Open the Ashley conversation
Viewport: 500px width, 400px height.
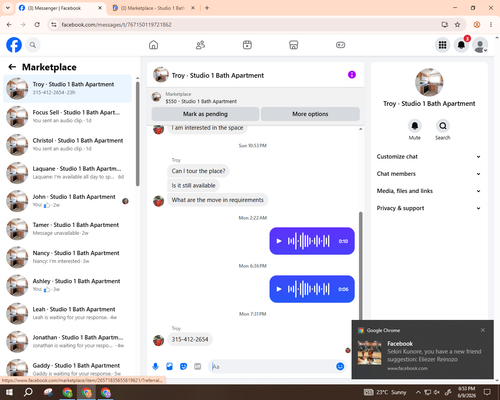pos(67,285)
